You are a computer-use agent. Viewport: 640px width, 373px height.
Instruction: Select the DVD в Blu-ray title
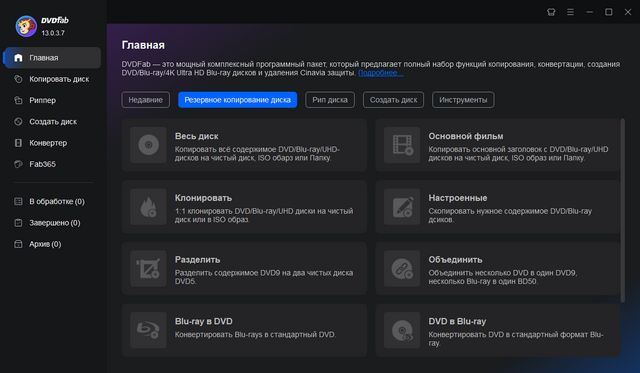click(x=457, y=321)
